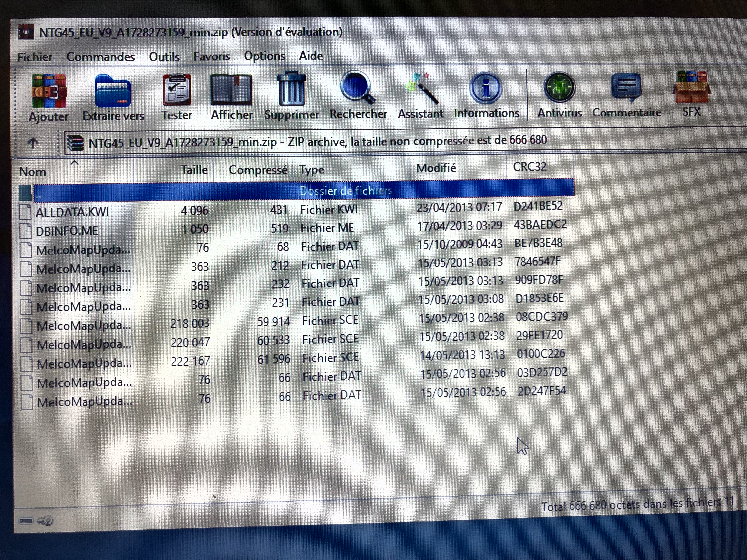Start the Antivirus scan

tap(560, 94)
